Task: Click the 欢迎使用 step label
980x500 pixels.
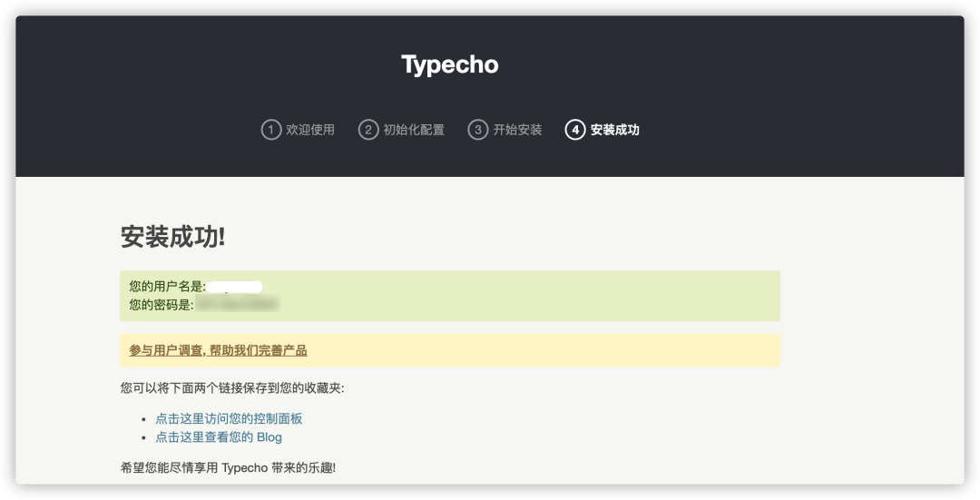Action: click(x=310, y=130)
